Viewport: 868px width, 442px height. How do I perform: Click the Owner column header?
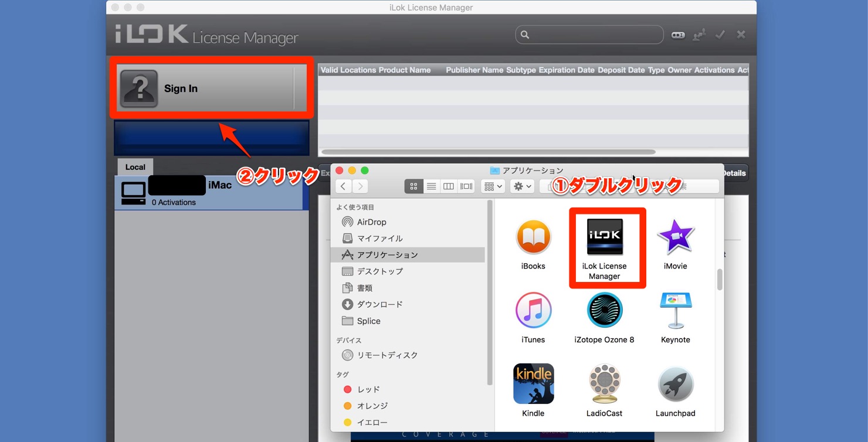(680, 70)
